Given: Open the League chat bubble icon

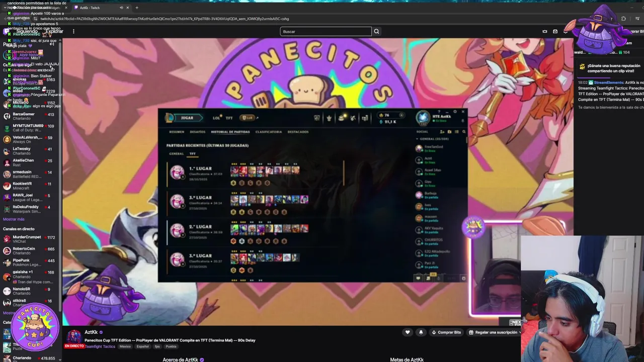Looking at the screenshot, I should pyautogui.click(x=418, y=278).
